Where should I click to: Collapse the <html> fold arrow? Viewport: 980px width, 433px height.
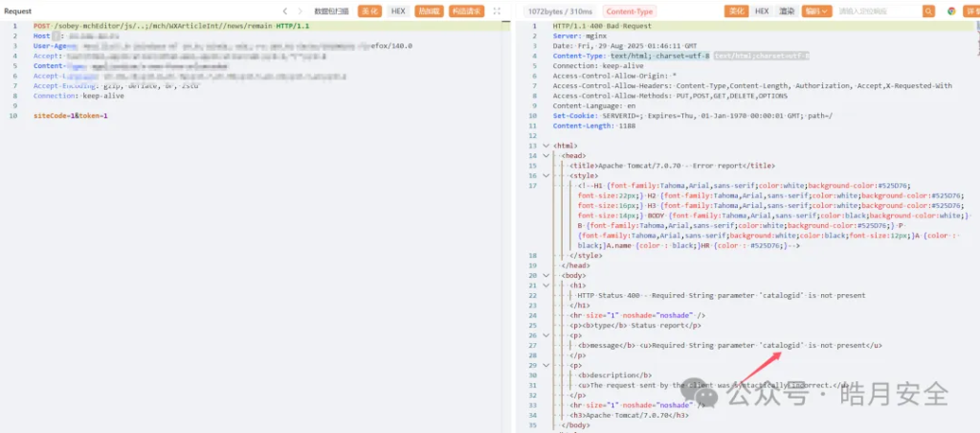[x=546, y=146]
